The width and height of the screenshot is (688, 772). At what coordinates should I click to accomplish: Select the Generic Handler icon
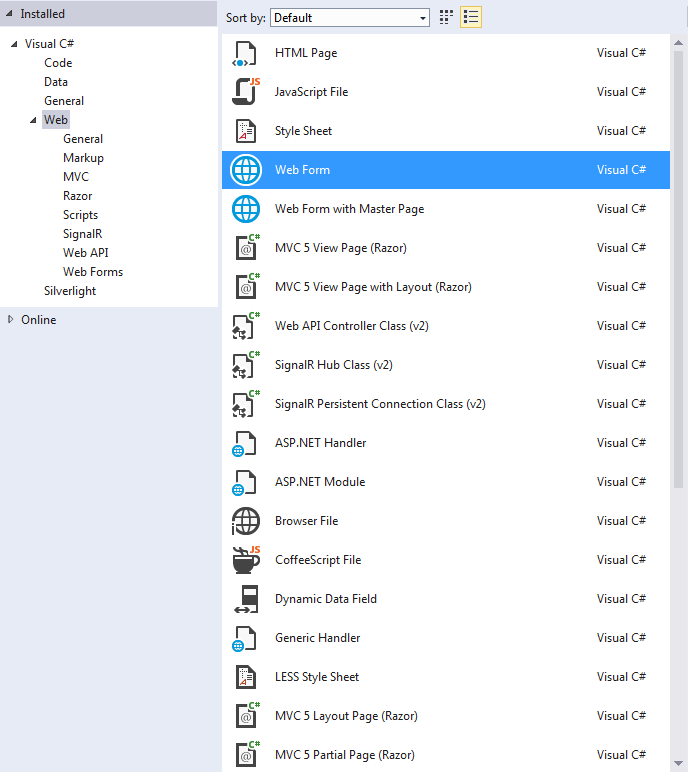point(244,638)
